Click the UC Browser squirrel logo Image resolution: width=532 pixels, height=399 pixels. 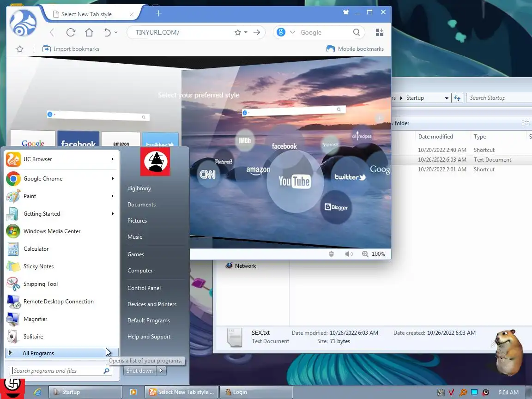(x=23, y=23)
